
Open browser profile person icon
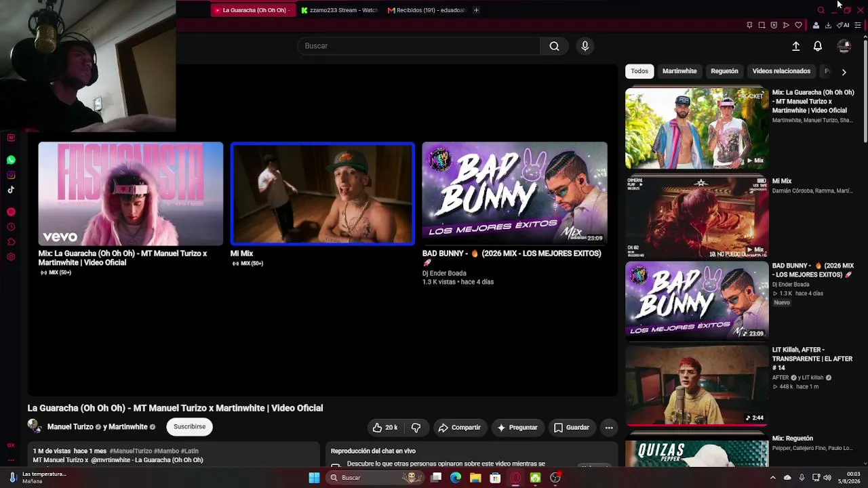816,25
